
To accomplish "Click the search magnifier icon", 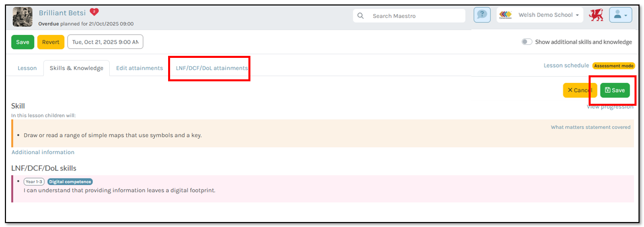I will click(361, 16).
